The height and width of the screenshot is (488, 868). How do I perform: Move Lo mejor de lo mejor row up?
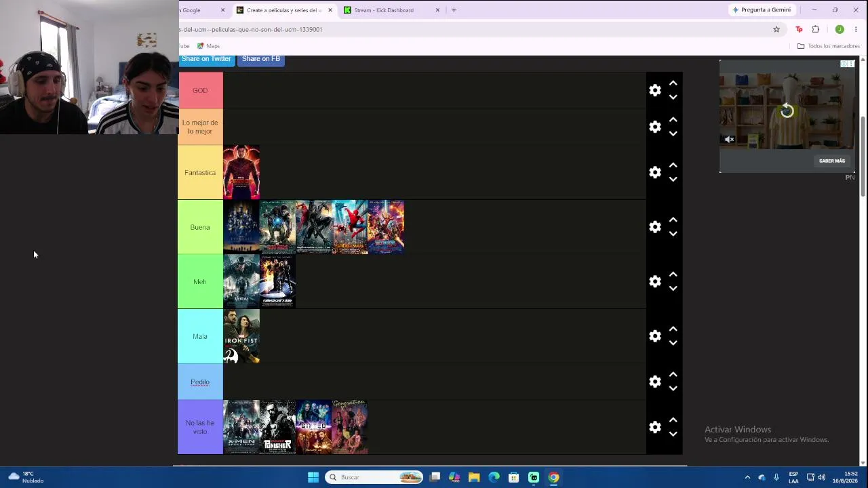click(x=673, y=119)
